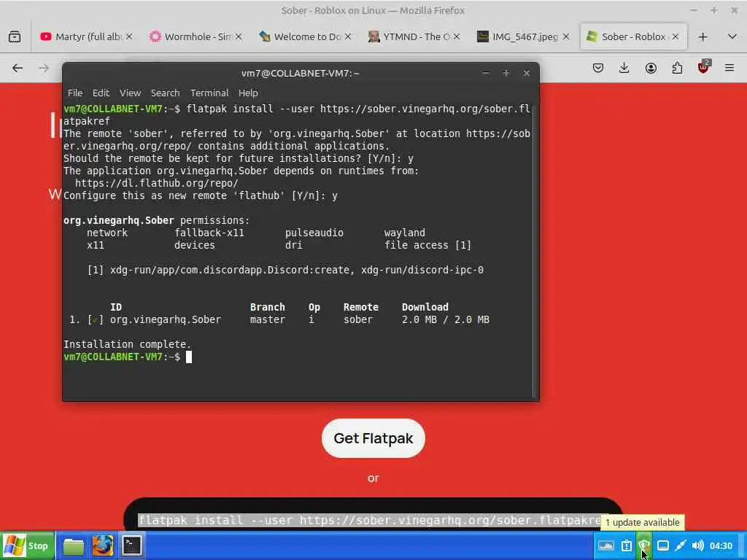Open the Firefox account icon
The height and width of the screenshot is (560, 747).
click(651, 68)
